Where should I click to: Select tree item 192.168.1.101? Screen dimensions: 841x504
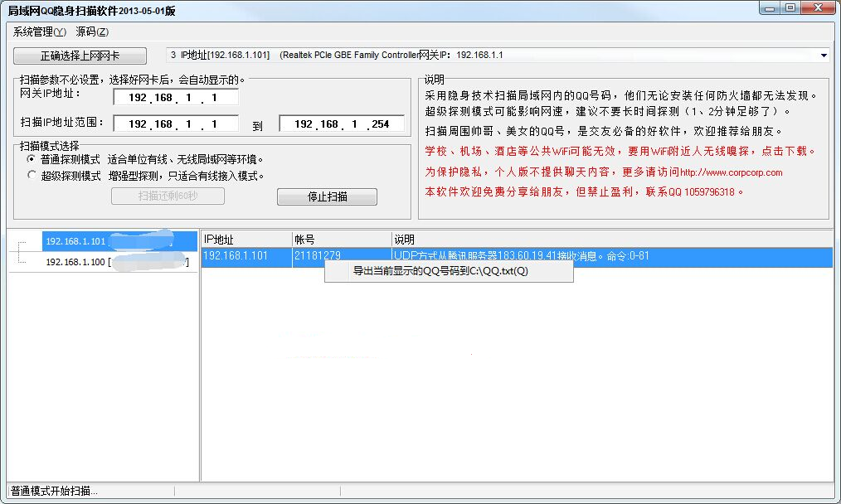tap(119, 241)
